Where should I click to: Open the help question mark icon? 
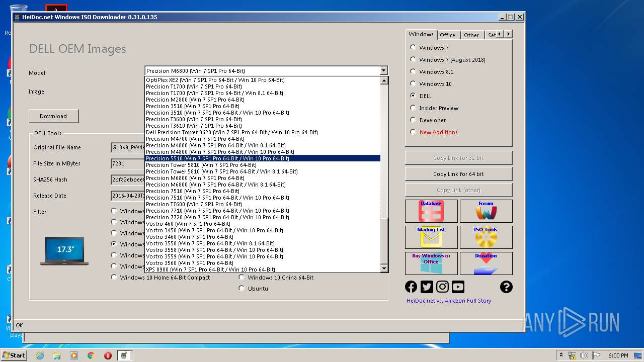pyautogui.click(x=506, y=287)
